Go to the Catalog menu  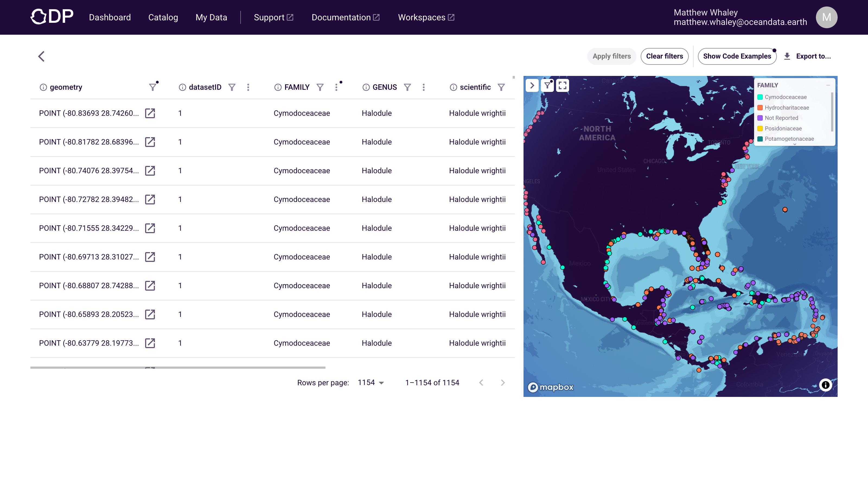coord(163,17)
